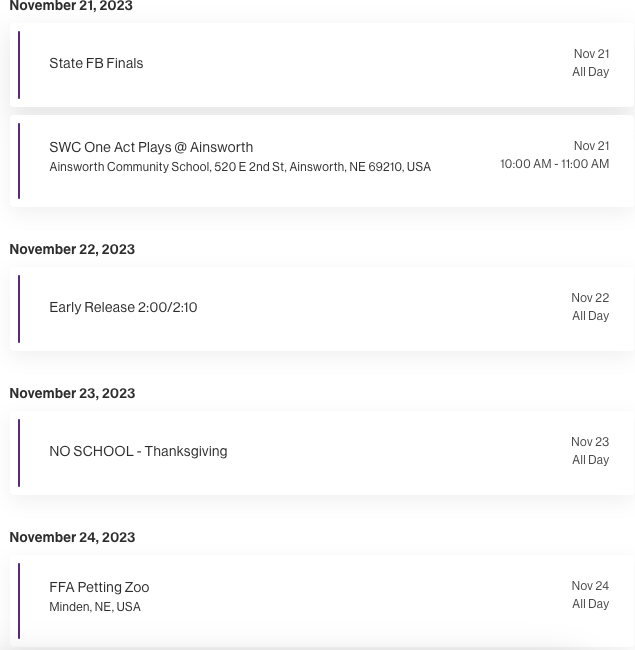The width and height of the screenshot is (635, 650).
Task: Click the Nov 22 All Day label
Action: coord(590,307)
